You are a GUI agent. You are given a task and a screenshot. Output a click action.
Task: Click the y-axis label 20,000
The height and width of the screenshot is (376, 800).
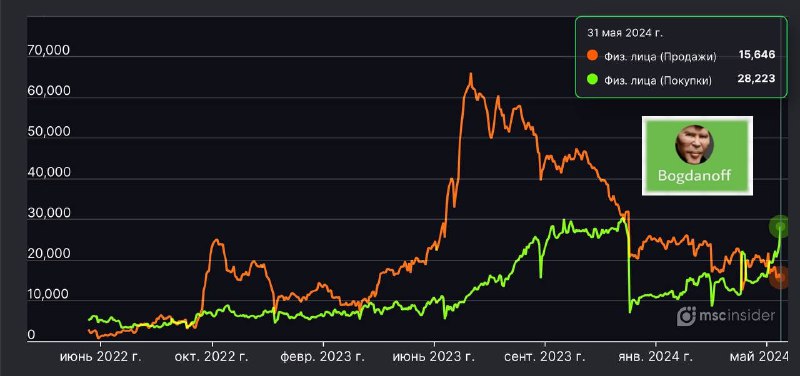click(x=48, y=254)
